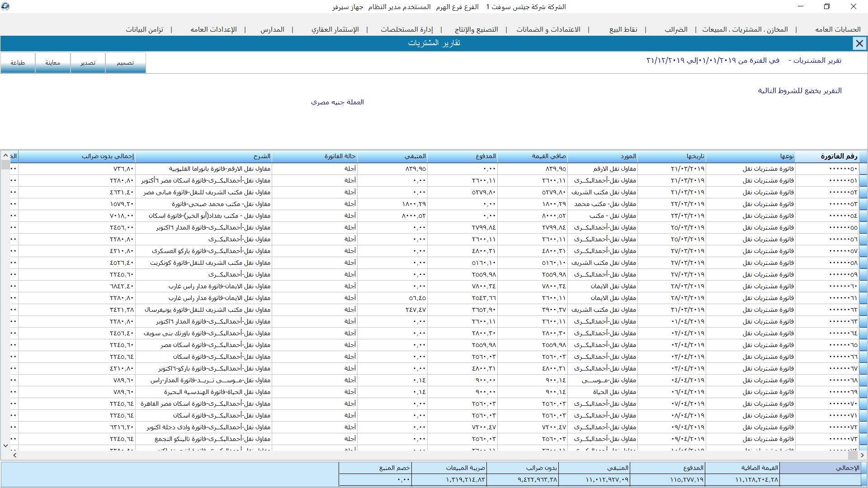This screenshot has width=868, height=488.
Task: Sort by إجمالي بدون ضرائب column header
Action: (77, 156)
